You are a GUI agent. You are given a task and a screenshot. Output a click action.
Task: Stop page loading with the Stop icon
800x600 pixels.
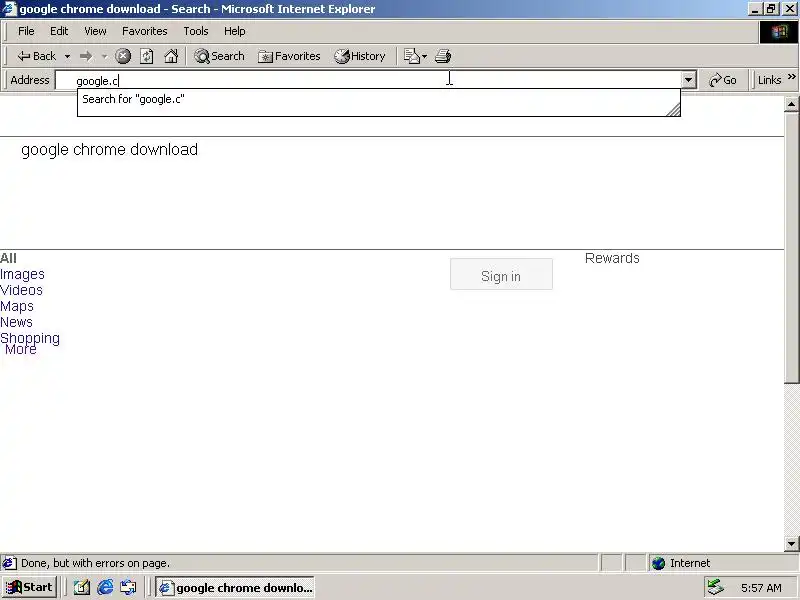click(x=122, y=56)
